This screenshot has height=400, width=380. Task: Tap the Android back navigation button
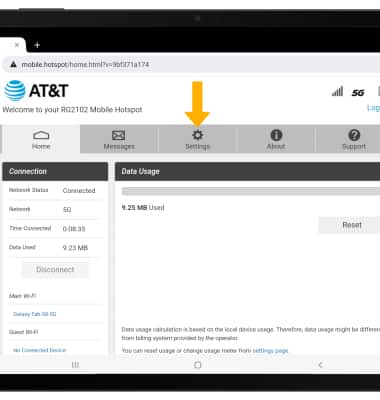click(321, 365)
